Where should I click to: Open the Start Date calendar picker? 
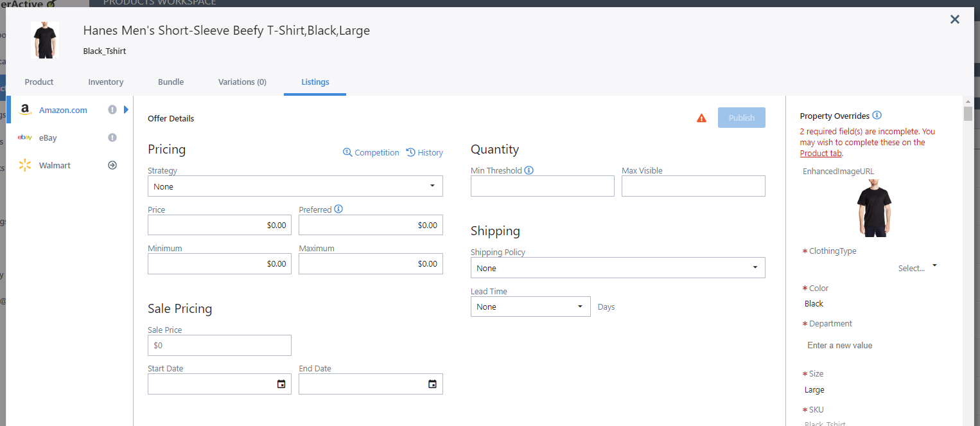281,384
